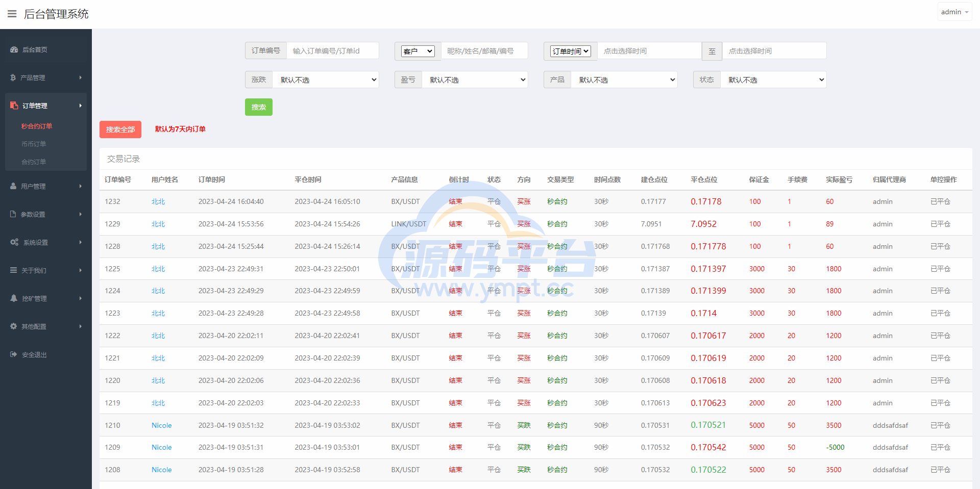Open the 客户 search type dropdown
The height and width of the screenshot is (489, 980).
[418, 51]
